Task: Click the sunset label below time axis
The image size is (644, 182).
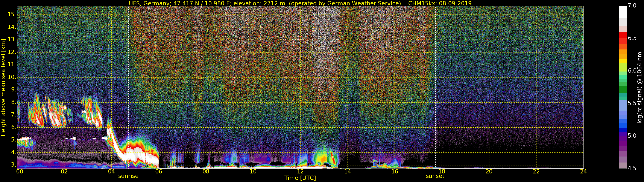Action: click(x=435, y=176)
